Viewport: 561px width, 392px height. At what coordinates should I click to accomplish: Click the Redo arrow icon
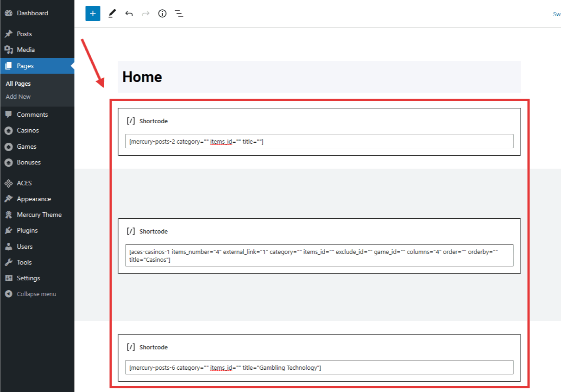[145, 13]
